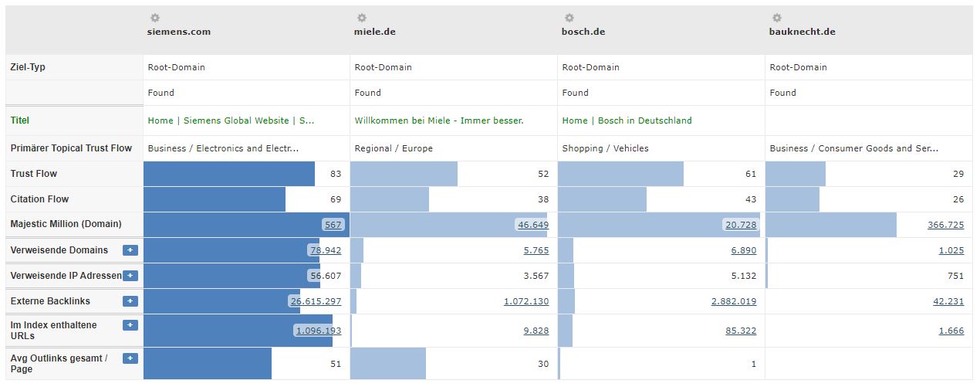Viewport: 980px width, 387px height.
Task: Select the green Titel row label
Action: (x=19, y=121)
